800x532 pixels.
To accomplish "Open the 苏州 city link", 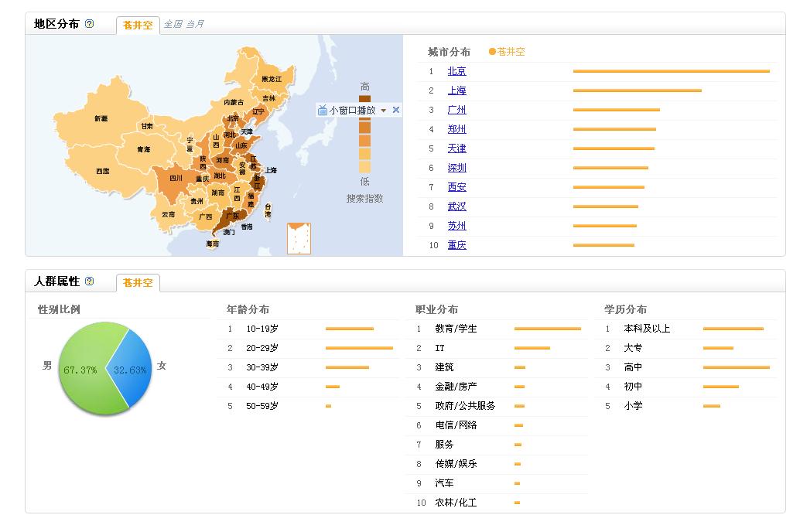I will (x=456, y=226).
